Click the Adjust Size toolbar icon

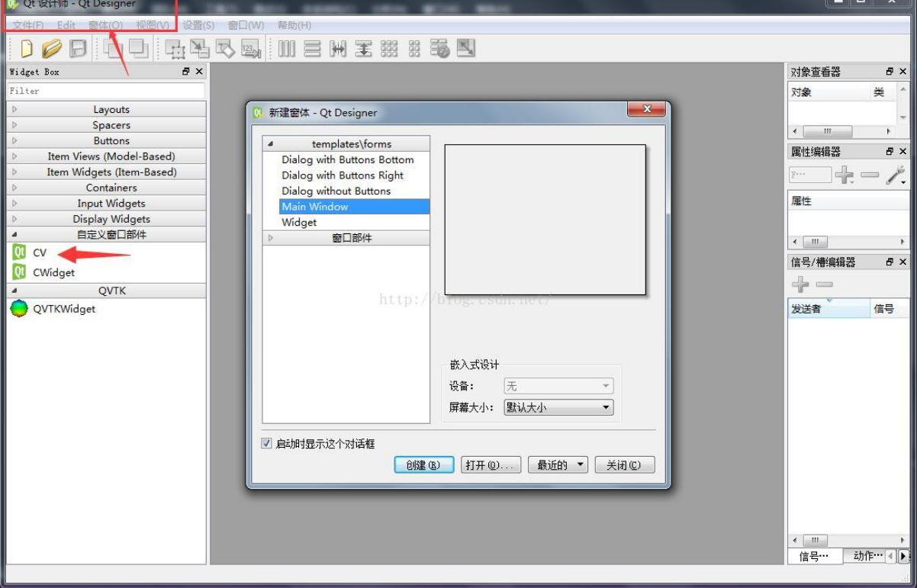point(466,49)
